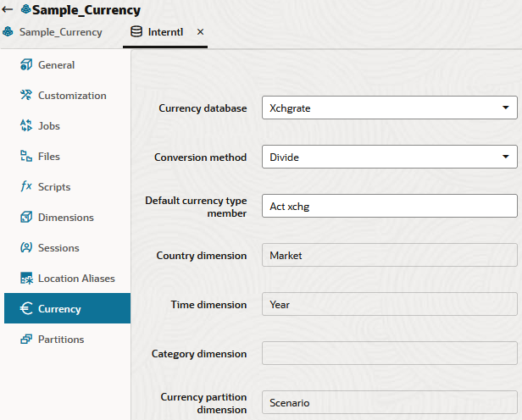Select the Customization tools icon

coord(26,95)
